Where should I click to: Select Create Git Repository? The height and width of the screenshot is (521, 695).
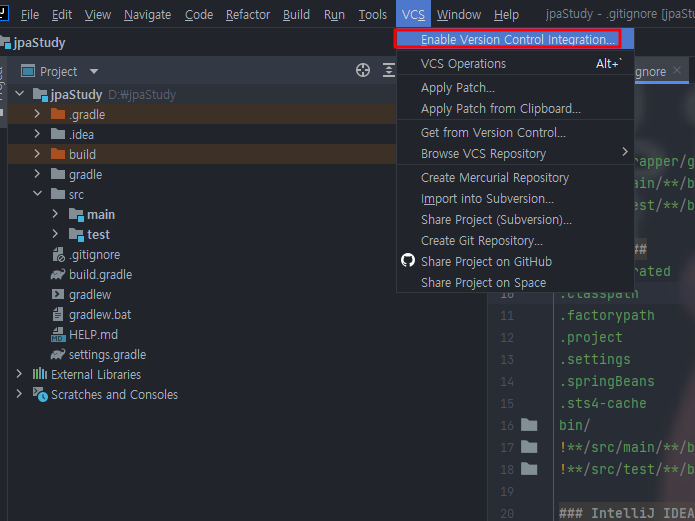click(x=515, y=241)
